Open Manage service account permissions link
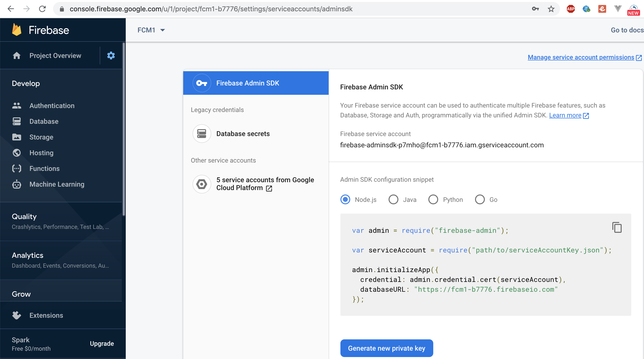The image size is (644, 359). click(581, 57)
